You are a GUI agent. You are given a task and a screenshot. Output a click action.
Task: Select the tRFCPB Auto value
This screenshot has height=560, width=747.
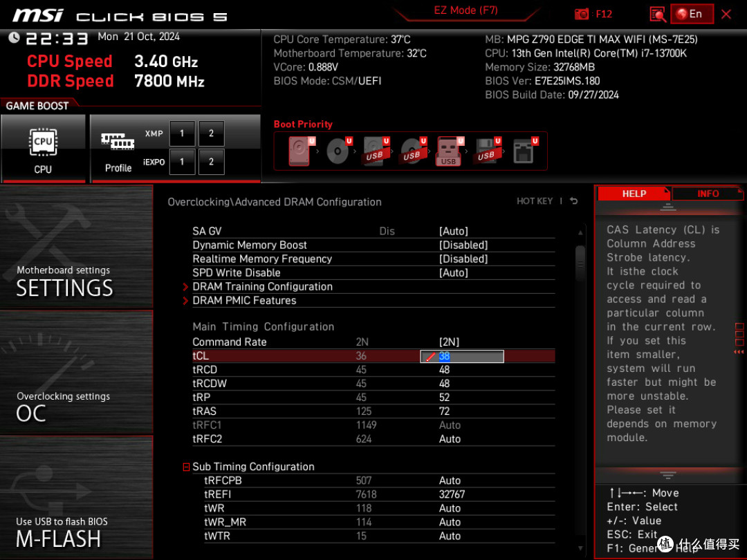coord(450,480)
